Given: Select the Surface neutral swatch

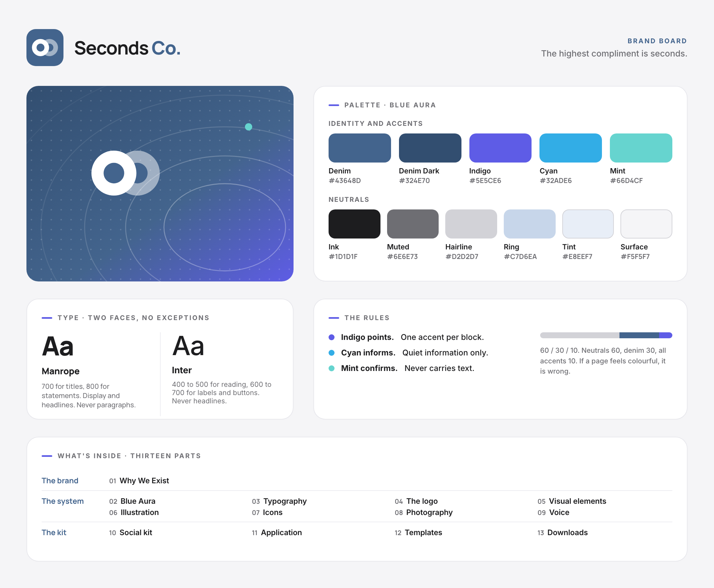Looking at the screenshot, I should tap(646, 224).
